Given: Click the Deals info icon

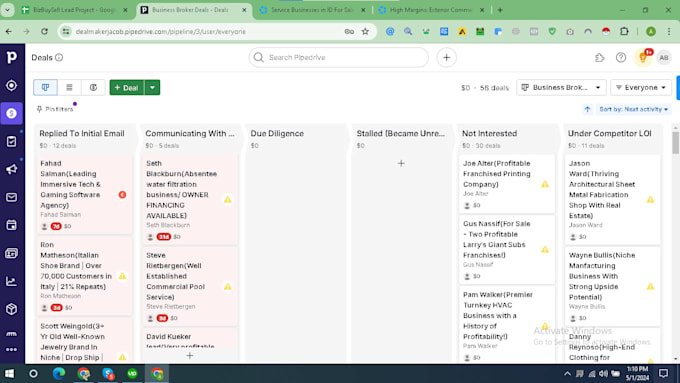Looking at the screenshot, I should pyautogui.click(x=59, y=57).
